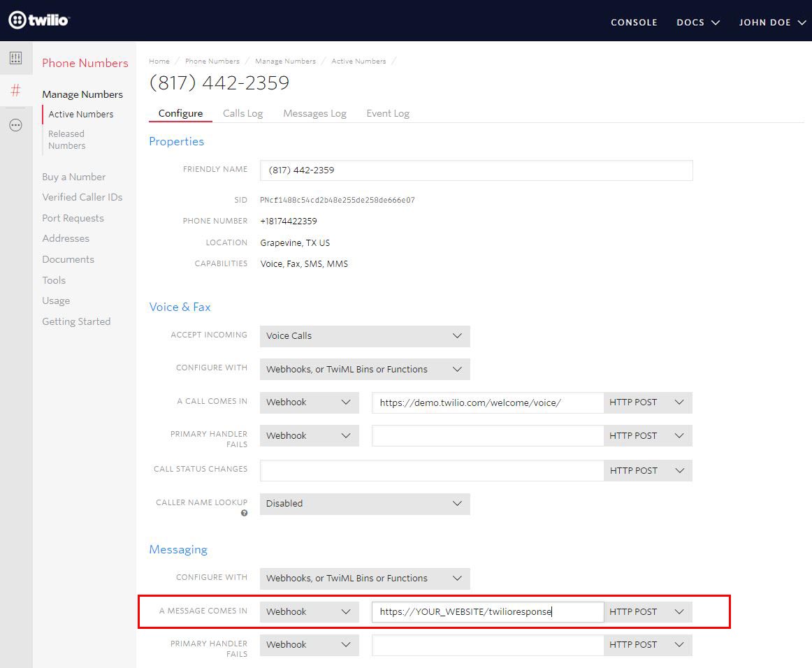
Task: Open CONSOLE in top navigation
Action: pos(634,22)
